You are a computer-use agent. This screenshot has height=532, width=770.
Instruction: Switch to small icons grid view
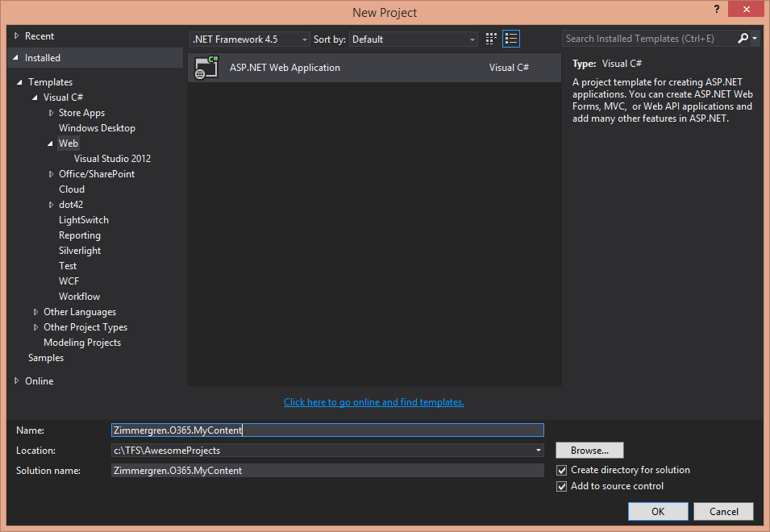point(492,39)
